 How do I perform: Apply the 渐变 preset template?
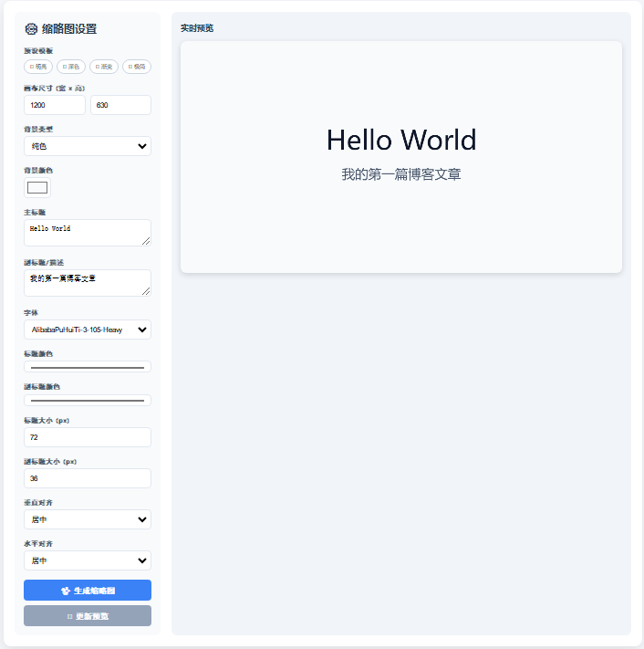104,67
